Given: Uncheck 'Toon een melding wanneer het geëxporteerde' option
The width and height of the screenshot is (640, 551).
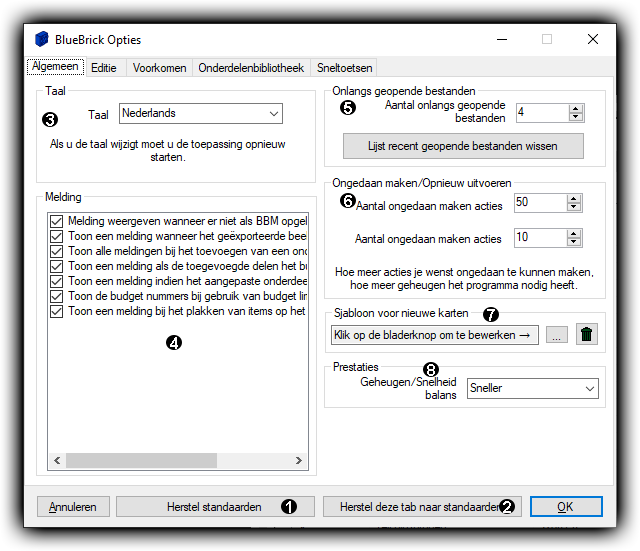Looking at the screenshot, I should (56, 236).
